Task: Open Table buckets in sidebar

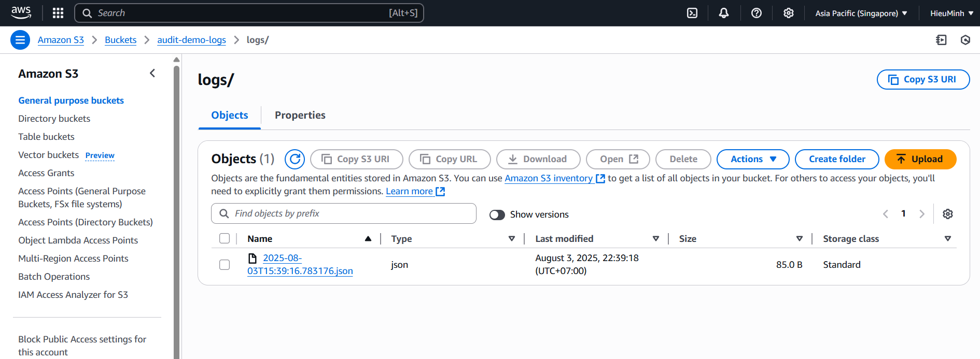Action: click(46, 137)
